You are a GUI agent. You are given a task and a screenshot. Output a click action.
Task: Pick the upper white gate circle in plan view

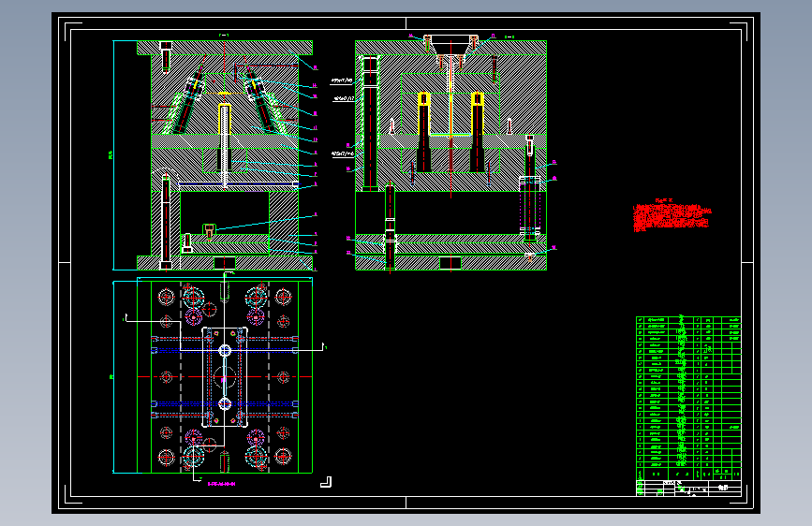tap(225, 350)
